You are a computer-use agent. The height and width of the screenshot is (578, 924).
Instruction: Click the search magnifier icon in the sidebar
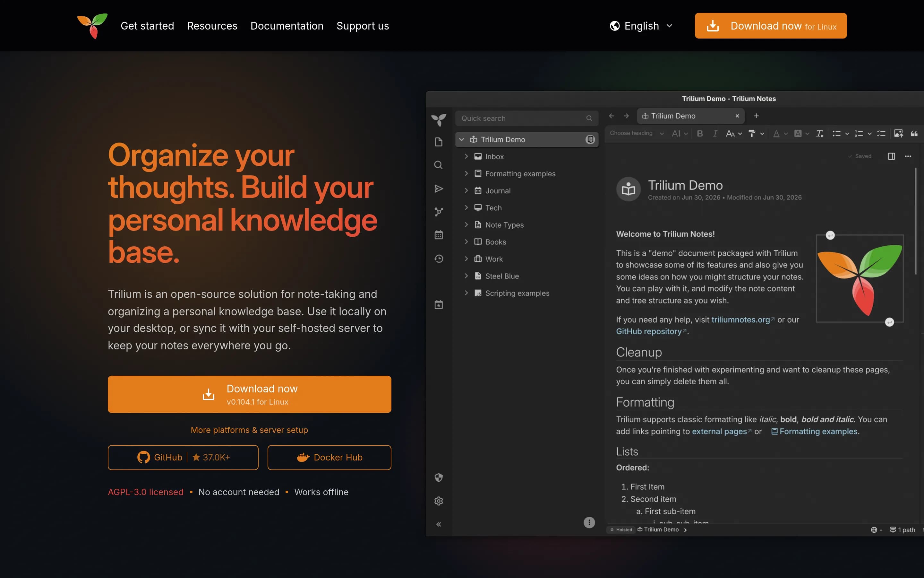coord(439,165)
